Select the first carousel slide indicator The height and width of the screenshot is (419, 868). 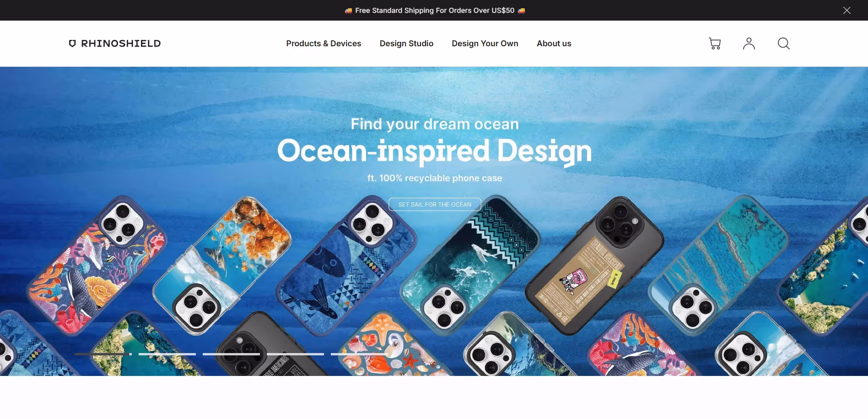[103, 354]
